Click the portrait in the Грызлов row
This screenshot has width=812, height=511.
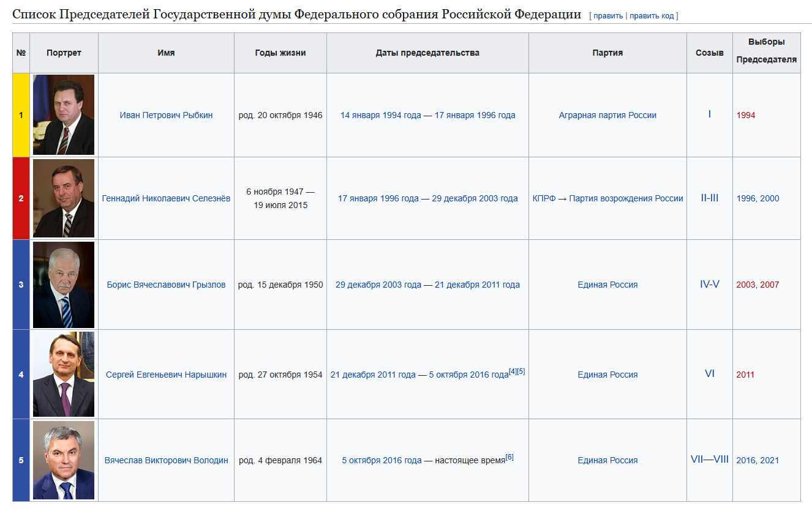pyautogui.click(x=64, y=285)
